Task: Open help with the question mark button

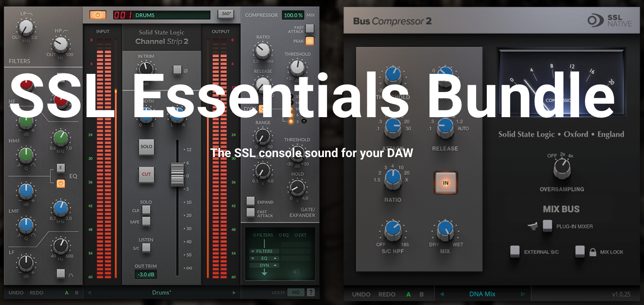Action: [311, 292]
